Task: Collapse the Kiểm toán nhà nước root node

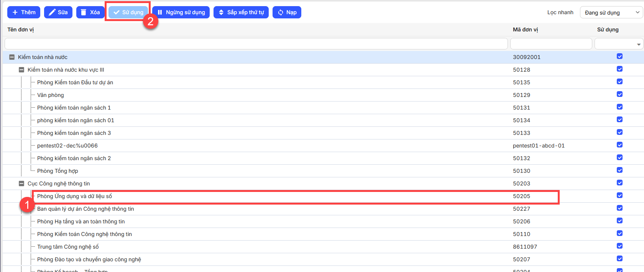Action: (x=12, y=57)
